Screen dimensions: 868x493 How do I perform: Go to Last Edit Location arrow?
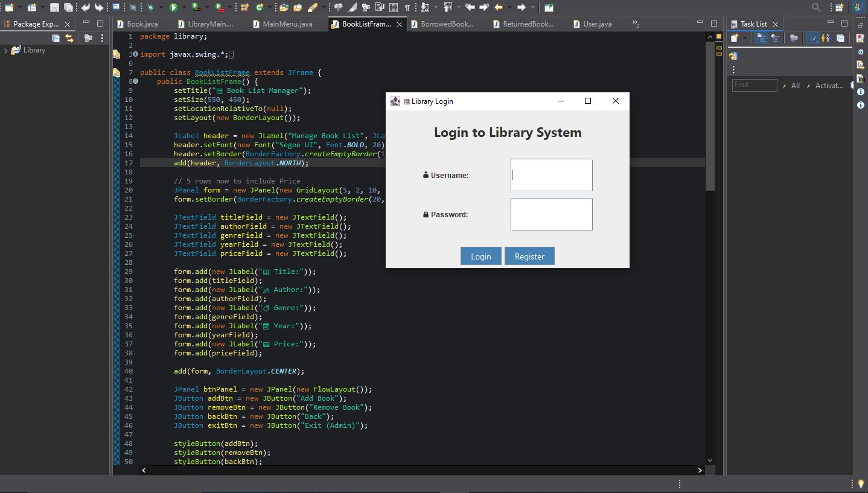pos(470,7)
